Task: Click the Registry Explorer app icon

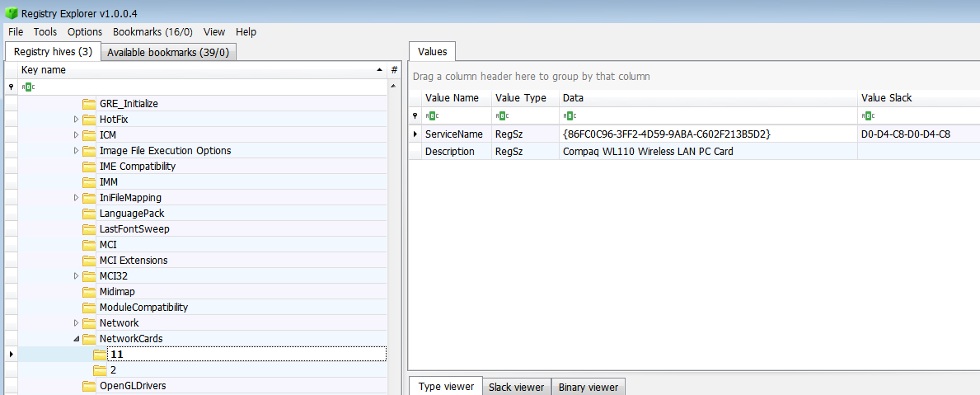Action: [12, 12]
